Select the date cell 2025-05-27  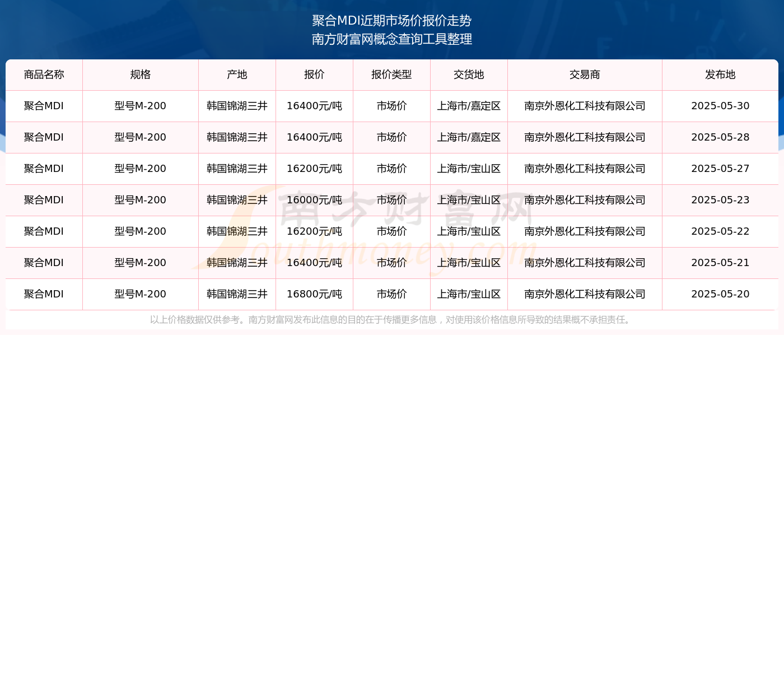(721, 169)
